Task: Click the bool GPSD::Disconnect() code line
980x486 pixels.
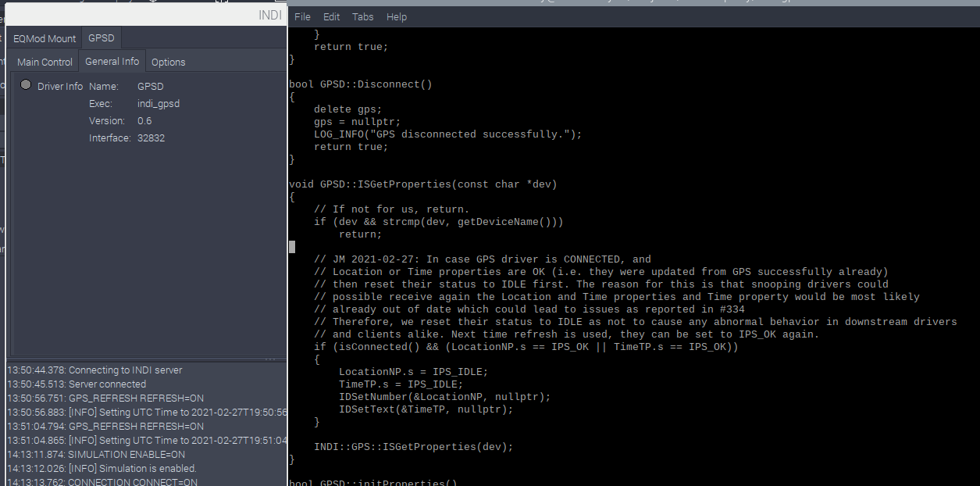Action: tap(361, 84)
